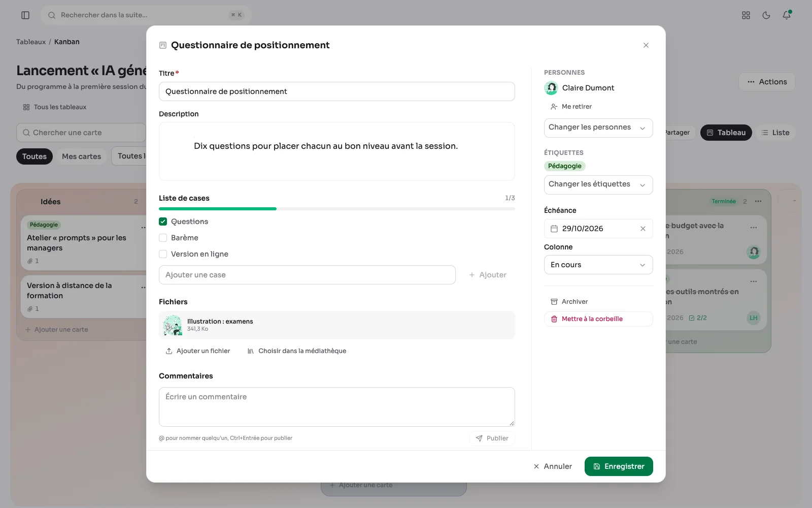Viewport: 812px width, 508px height.
Task: Click Enregistrer to save
Action: [x=619, y=466]
